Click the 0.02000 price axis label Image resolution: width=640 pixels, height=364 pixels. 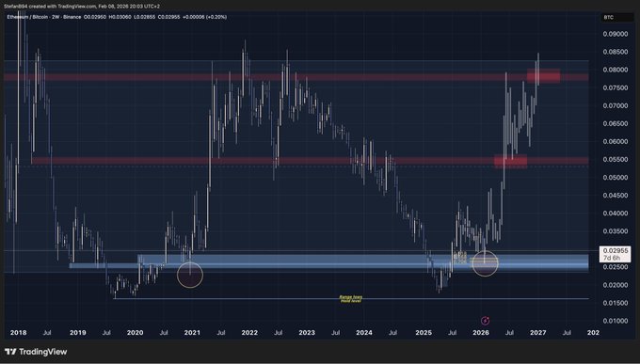616,285
